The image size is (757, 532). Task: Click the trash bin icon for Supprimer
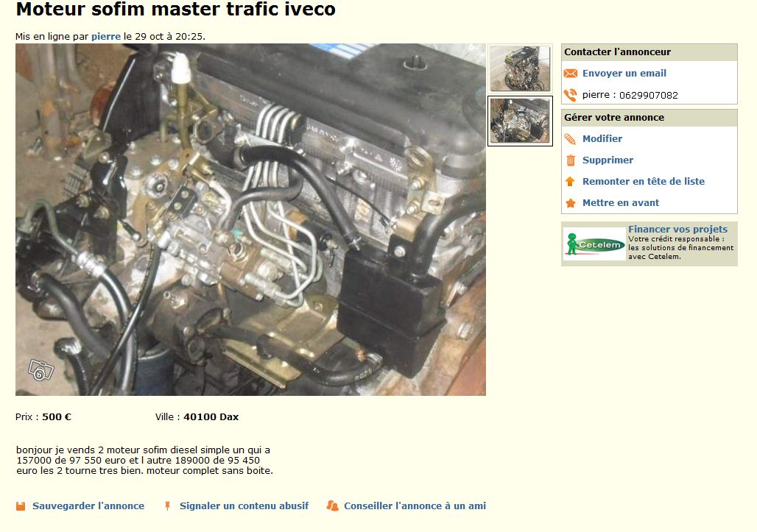(570, 160)
